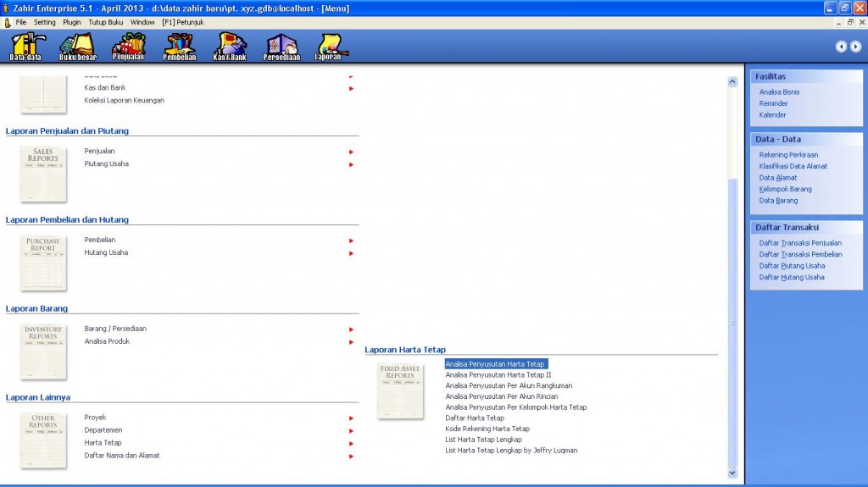Expand the Hutang Usaha report arrow

(x=351, y=252)
